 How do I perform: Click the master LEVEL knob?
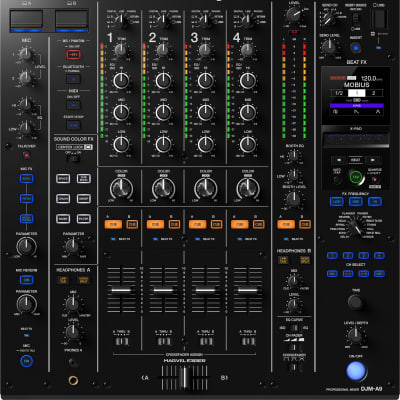point(294,15)
